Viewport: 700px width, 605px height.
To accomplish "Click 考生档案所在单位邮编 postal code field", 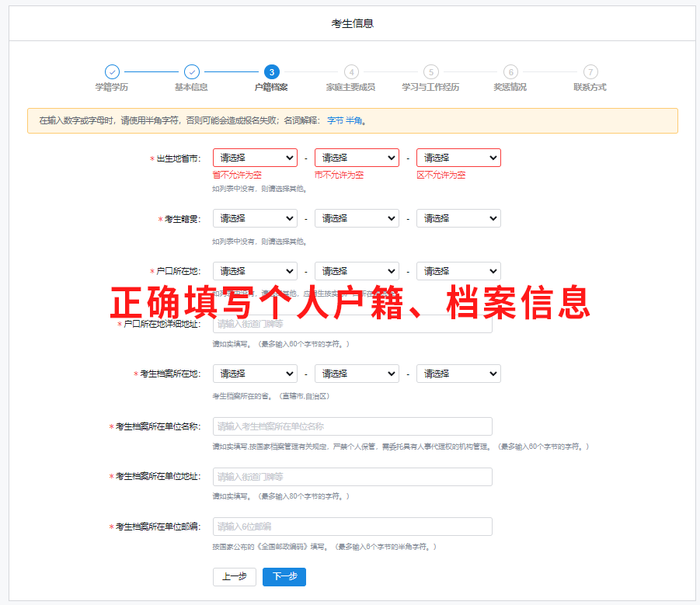I will [352, 527].
